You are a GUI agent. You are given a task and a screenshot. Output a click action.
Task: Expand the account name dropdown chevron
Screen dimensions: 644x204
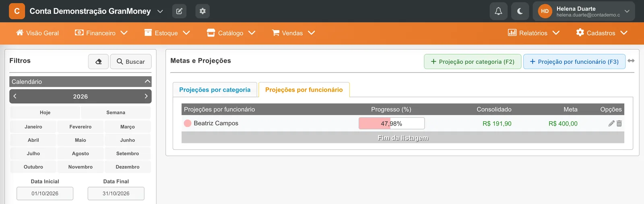pyautogui.click(x=160, y=11)
